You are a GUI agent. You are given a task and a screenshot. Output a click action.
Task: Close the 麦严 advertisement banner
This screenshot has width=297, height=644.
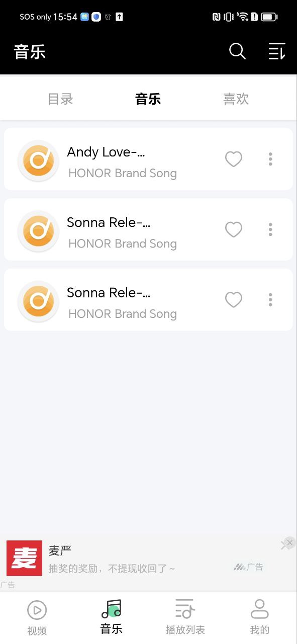289,542
